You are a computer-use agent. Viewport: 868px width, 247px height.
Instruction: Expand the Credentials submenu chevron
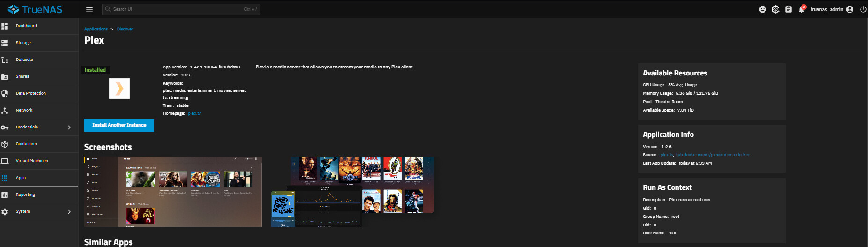[69, 127]
